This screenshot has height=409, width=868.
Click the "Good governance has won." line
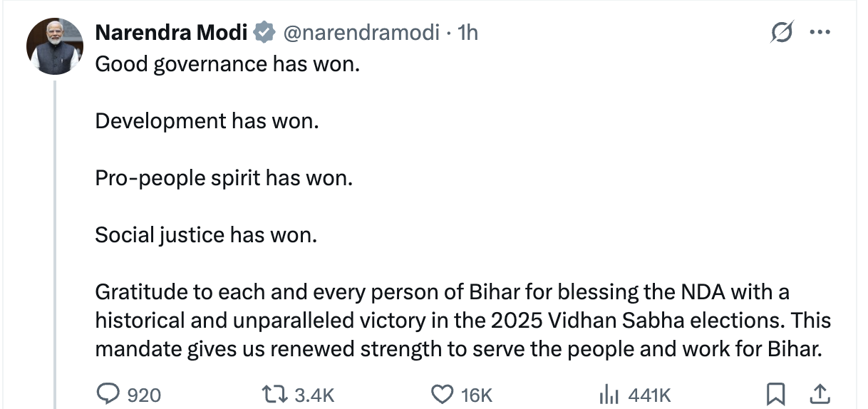(x=228, y=64)
